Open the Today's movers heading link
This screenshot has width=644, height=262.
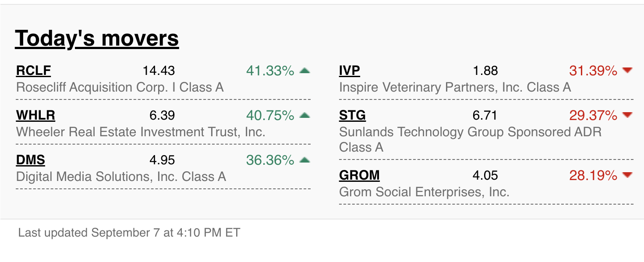coord(97,39)
